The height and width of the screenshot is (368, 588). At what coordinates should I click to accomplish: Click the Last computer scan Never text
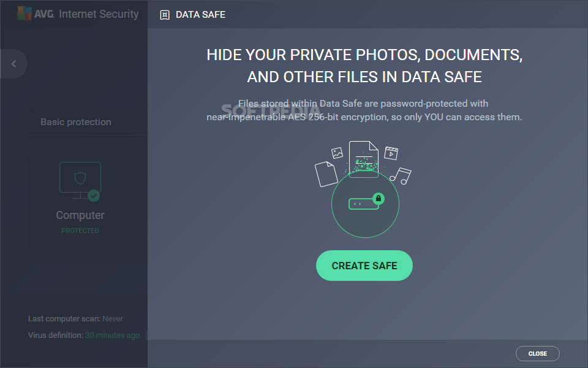(75, 319)
